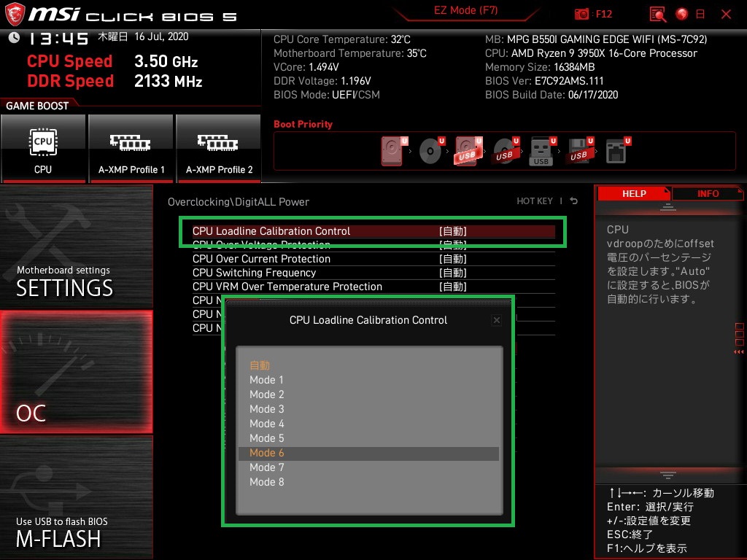The height and width of the screenshot is (560, 747).
Task: Click the F12 screenshot camera icon
Action: tap(581, 15)
